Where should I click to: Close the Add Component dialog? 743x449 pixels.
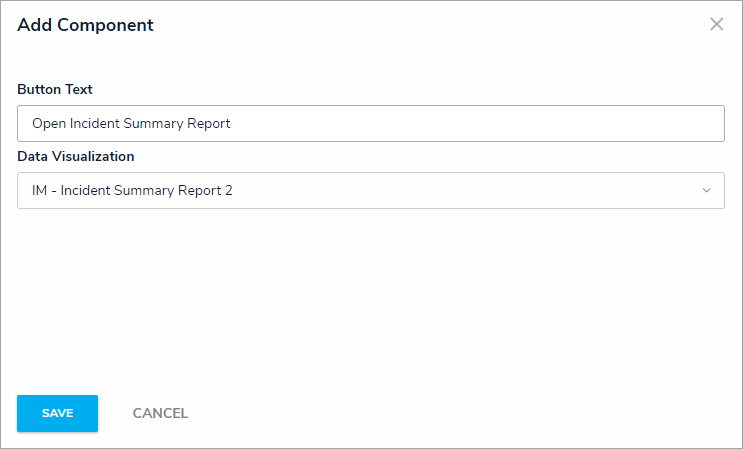(x=716, y=25)
